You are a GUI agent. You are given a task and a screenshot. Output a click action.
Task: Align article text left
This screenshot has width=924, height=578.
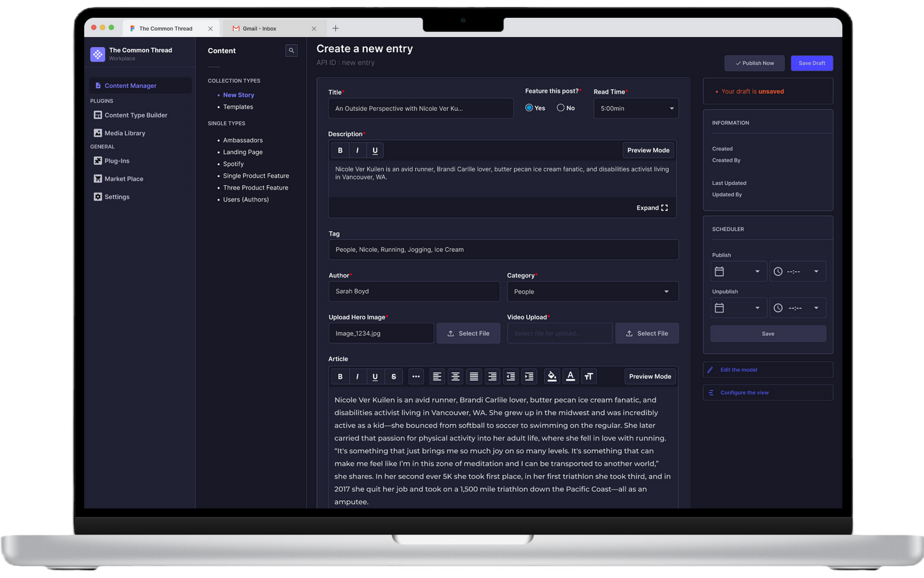437,377
